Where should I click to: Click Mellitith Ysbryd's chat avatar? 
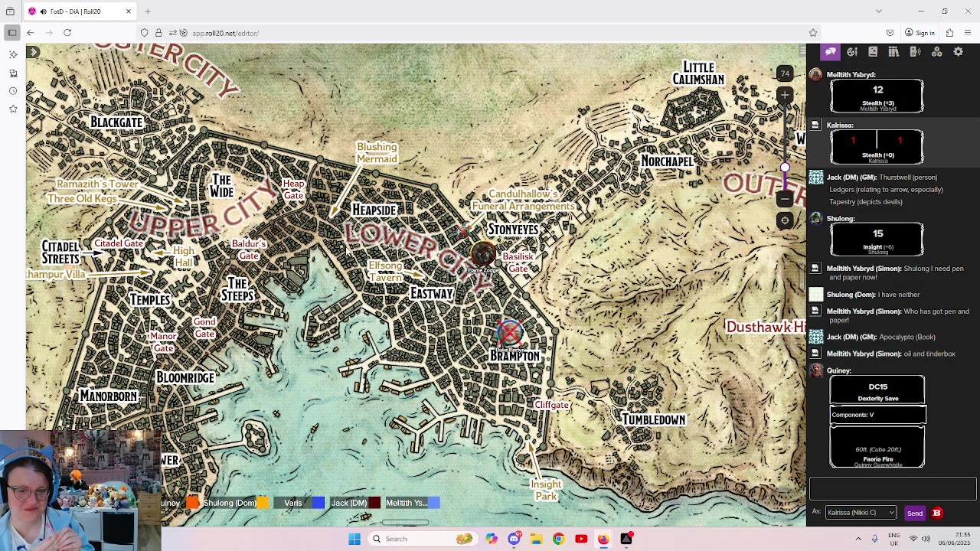point(815,74)
